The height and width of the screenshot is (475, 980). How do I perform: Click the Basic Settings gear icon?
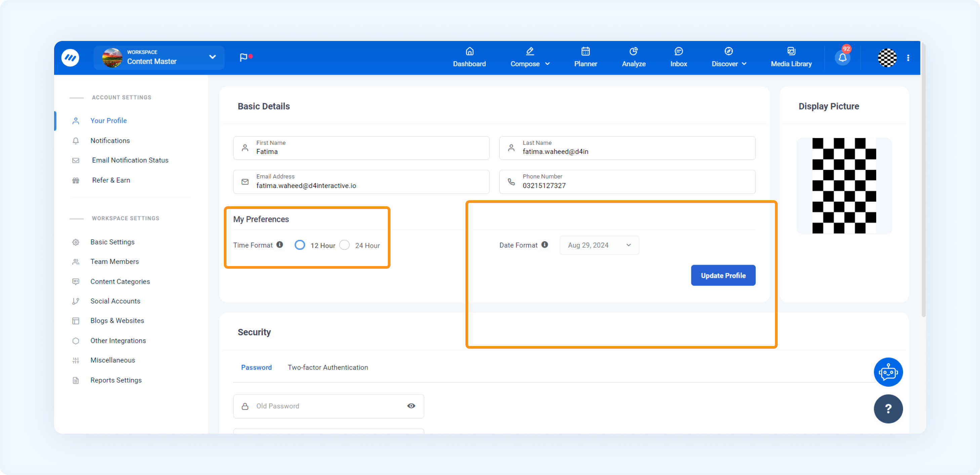[x=76, y=242]
